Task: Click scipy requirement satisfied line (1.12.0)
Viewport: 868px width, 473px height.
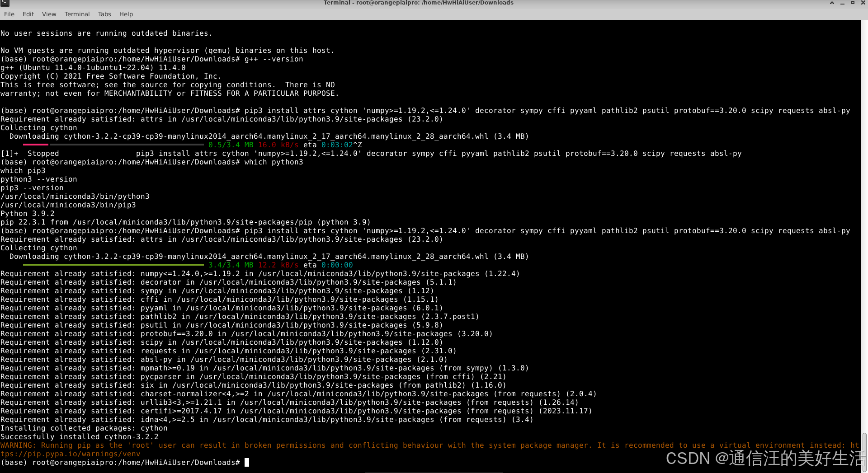Action: point(222,342)
